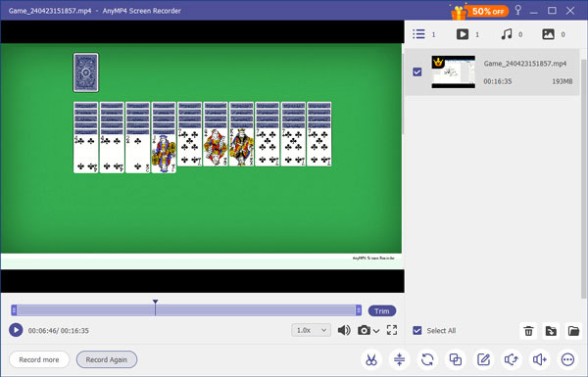Mute the playback speaker volume
The width and height of the screenshot is (588, 377).
[344, 330]
